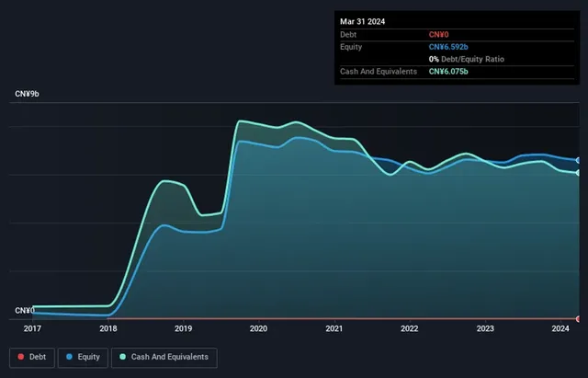The width and height of the screenshot is (588, 378).
Task: Select the 2022 x-axis label
Action: [x=410, y=328]
